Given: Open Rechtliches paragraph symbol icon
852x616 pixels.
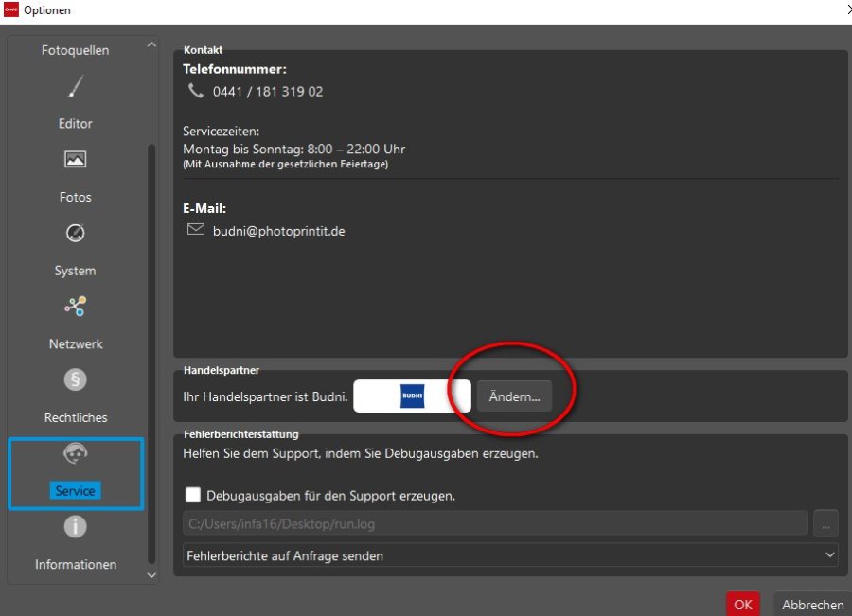Looking at the screenshot, I should 76,379.
